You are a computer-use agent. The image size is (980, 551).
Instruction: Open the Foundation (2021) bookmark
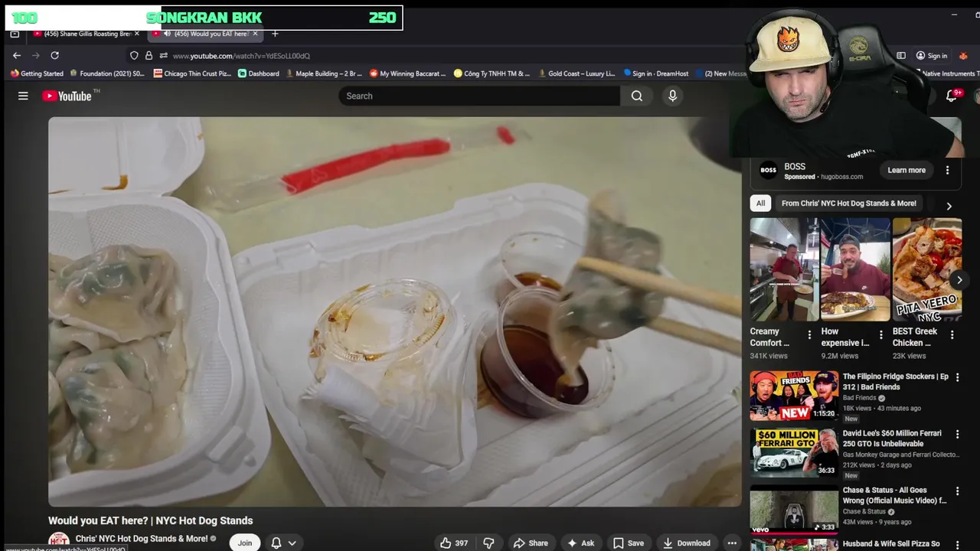click(107, 73)
